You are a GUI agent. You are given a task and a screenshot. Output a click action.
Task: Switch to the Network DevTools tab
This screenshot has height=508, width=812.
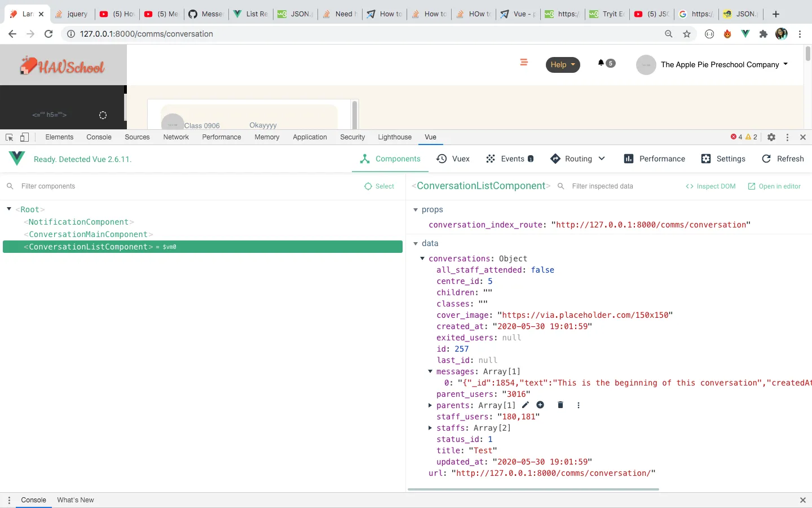[x=176, y=137]
